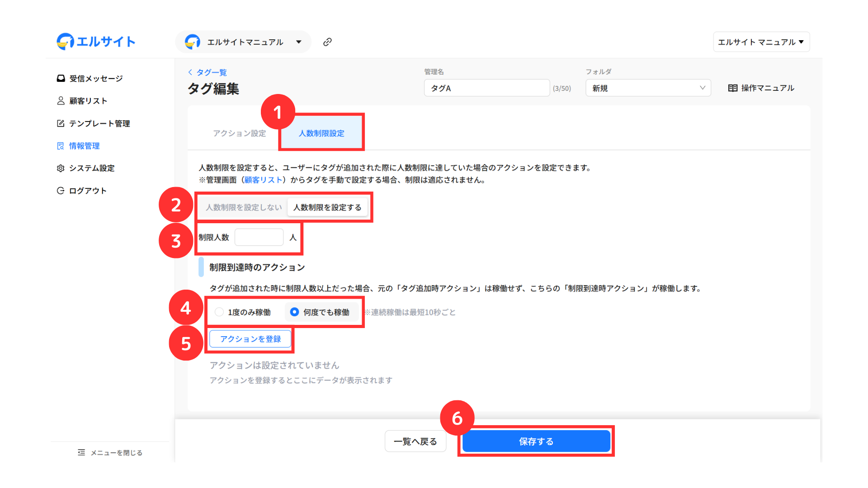Collapse the sidebar via メニューを閉じる
Screen dimensions: 868x488
point(110,452)
